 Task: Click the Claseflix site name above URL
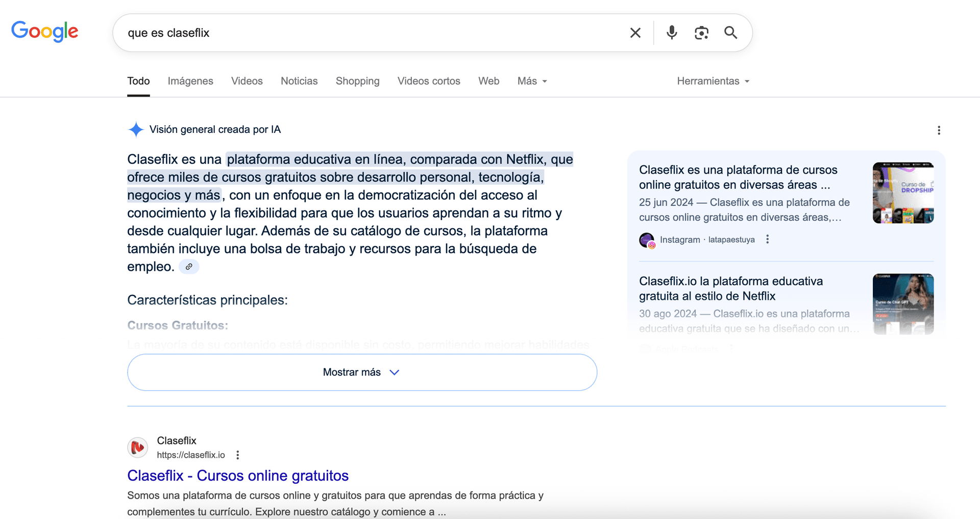(x=177, y=440)
